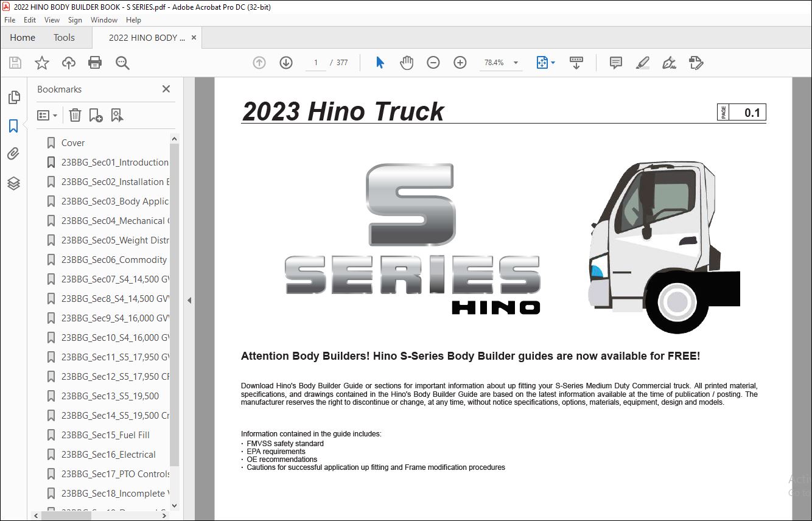
Task: Open the 23BBG_Sec02_Installation bookmark
Action: point(114,182)
